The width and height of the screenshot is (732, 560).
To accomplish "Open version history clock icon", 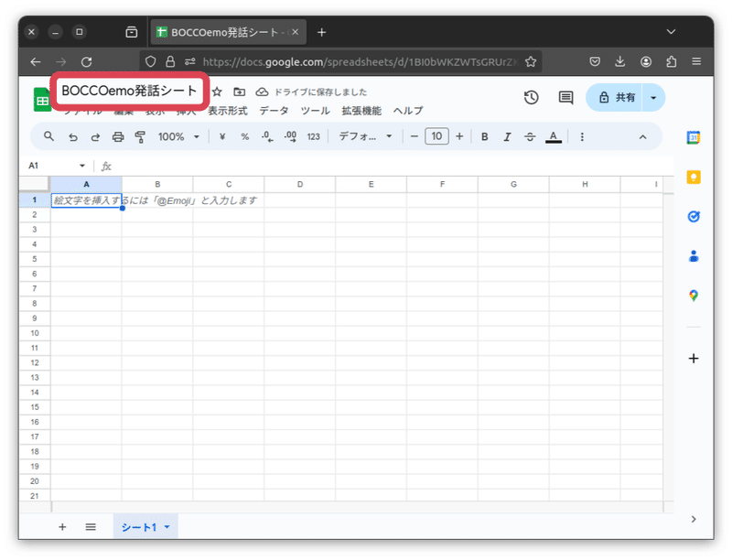I will 532,98.
